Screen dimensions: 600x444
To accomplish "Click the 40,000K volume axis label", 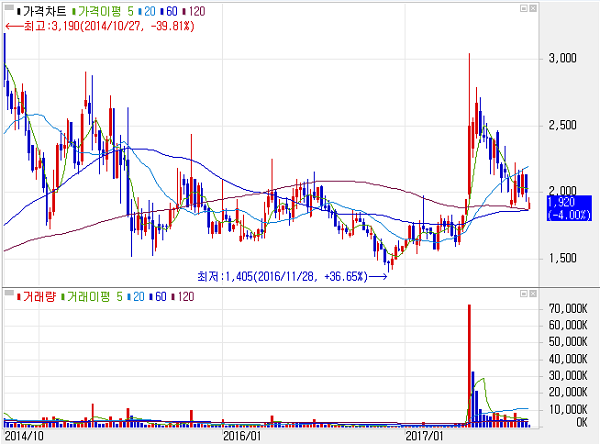I will pyautogui.click(x=568, y=359).
